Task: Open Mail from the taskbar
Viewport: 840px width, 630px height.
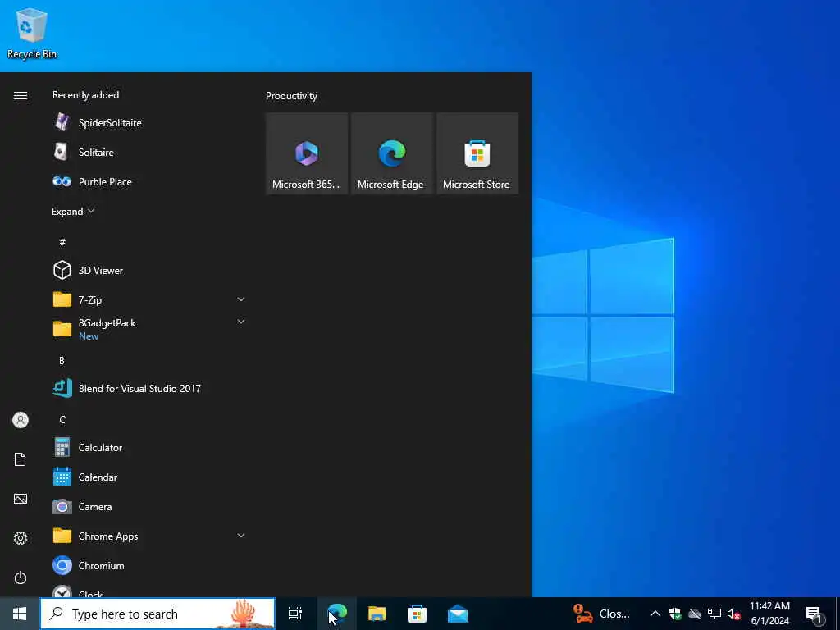Action: pos(458,614)
